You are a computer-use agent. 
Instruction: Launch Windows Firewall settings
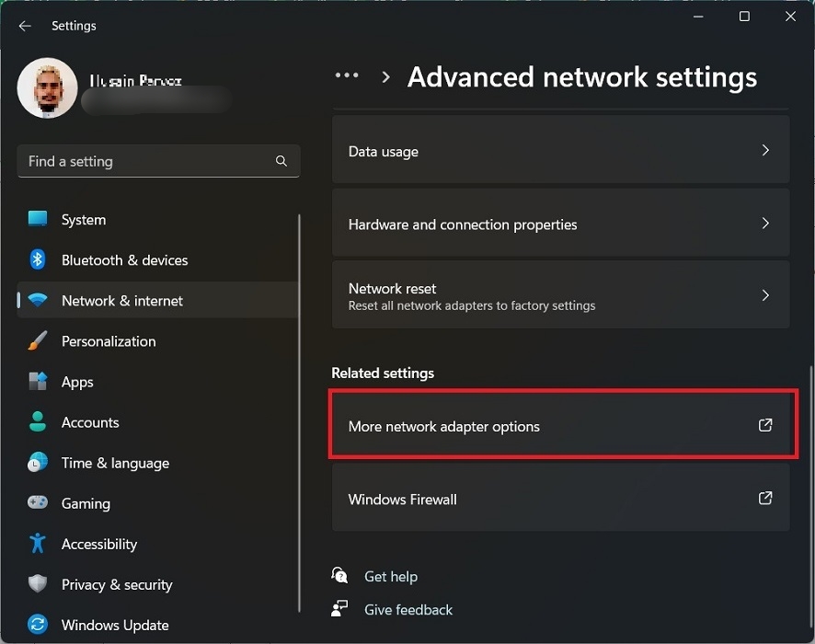coord(562,499)
